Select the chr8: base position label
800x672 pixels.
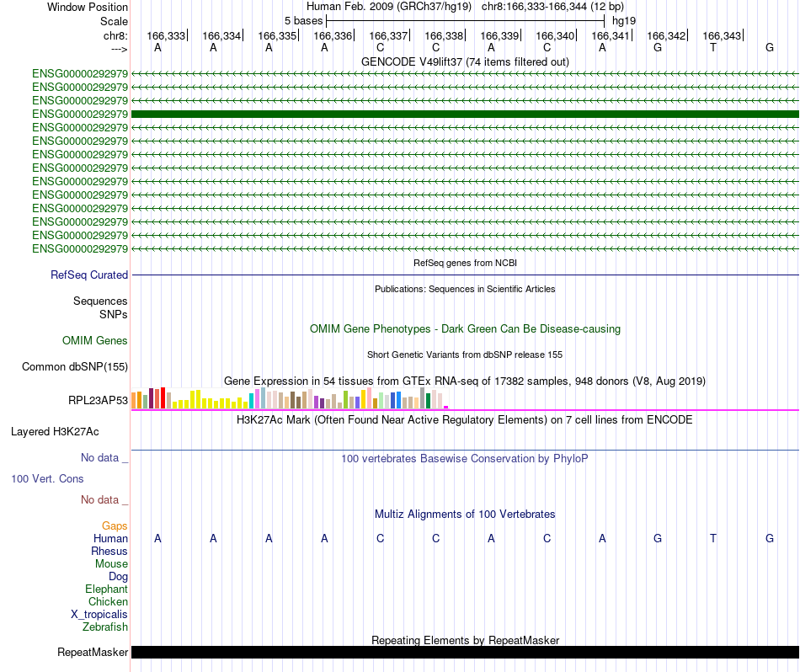115,35
